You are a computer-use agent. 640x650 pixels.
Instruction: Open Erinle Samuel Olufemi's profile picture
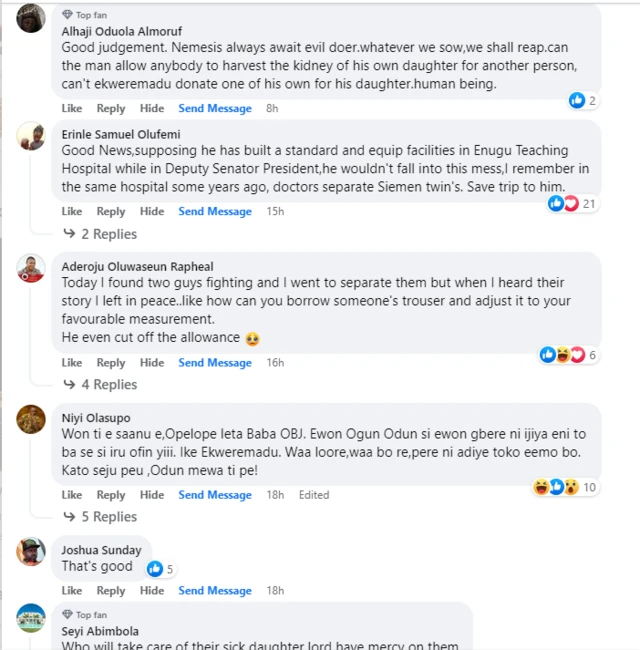coord(31,138)
